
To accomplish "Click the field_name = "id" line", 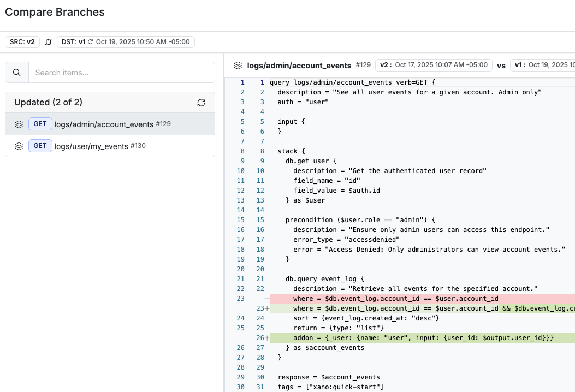I will [x=327, y=181].
